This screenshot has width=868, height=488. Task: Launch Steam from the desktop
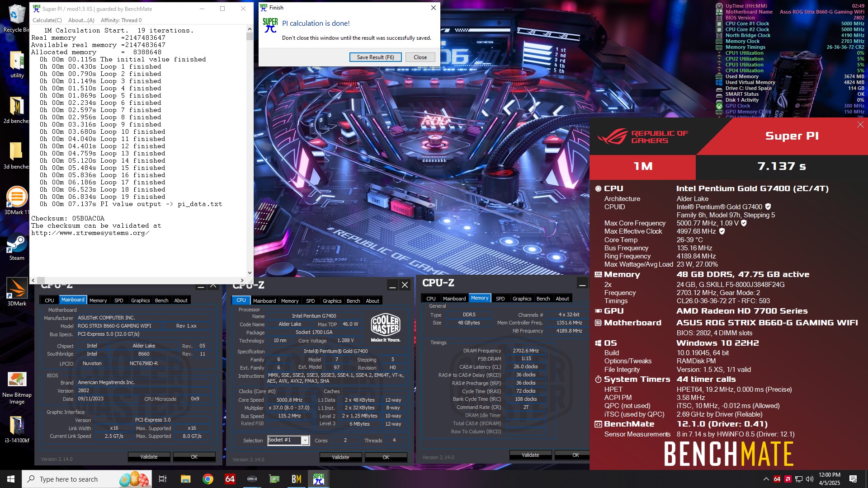tap(17, 247)
